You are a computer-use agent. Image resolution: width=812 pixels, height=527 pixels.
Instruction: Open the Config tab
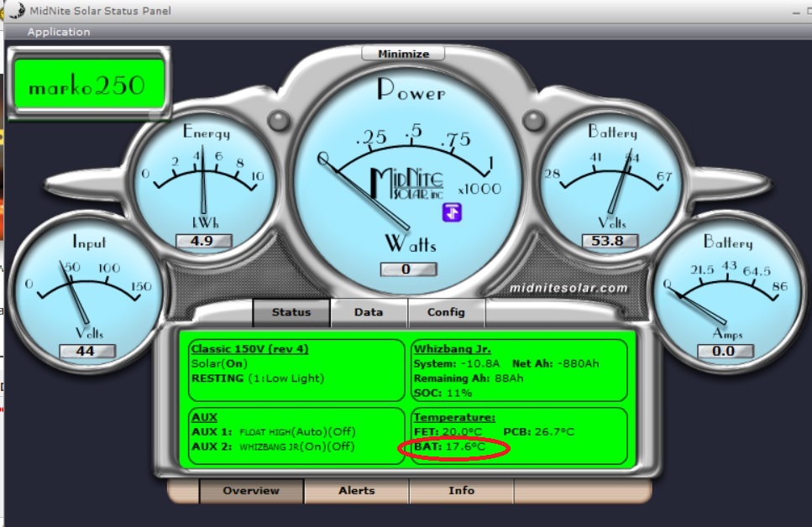click(446, 312)
